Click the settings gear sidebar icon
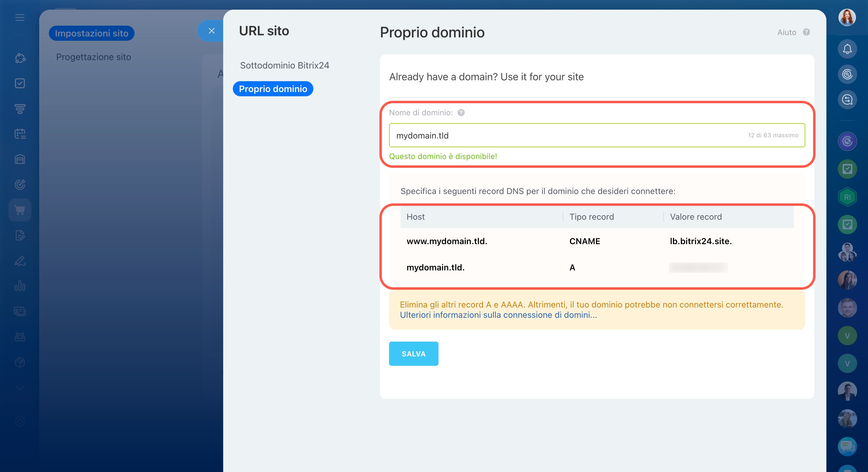Viewport: 868px width, 472px height. pos(20,421)
